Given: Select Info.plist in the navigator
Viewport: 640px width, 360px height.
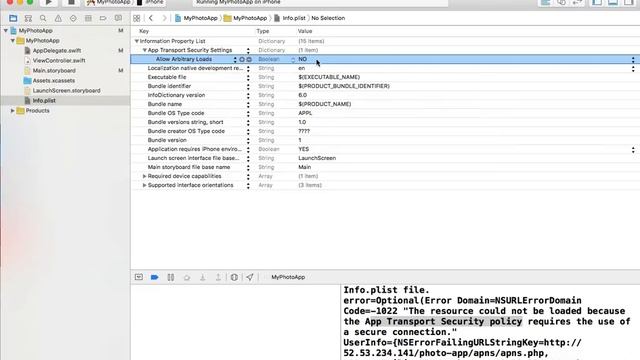Looking at the screenshot, I should click(x=44, y=100).
